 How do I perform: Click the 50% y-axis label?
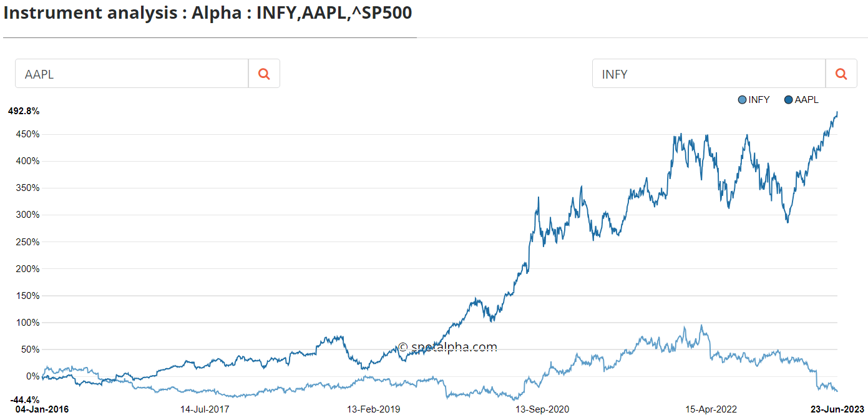tap(31, 349)
